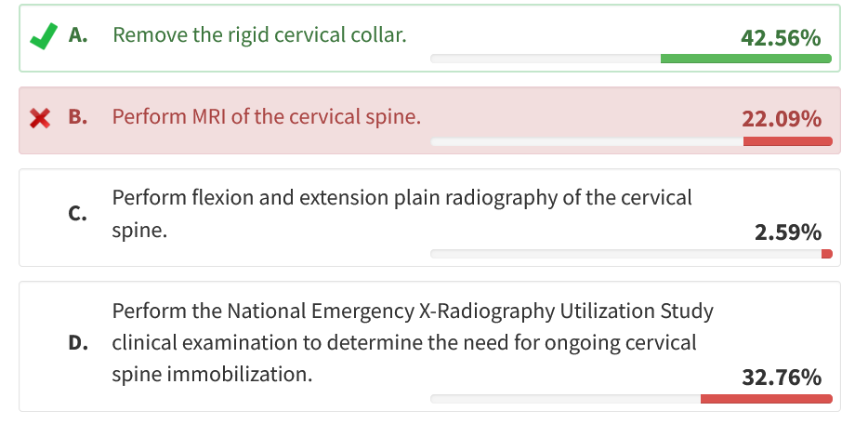
Task: Click the green checkmark icon on answer A
Action: [43, 36]
